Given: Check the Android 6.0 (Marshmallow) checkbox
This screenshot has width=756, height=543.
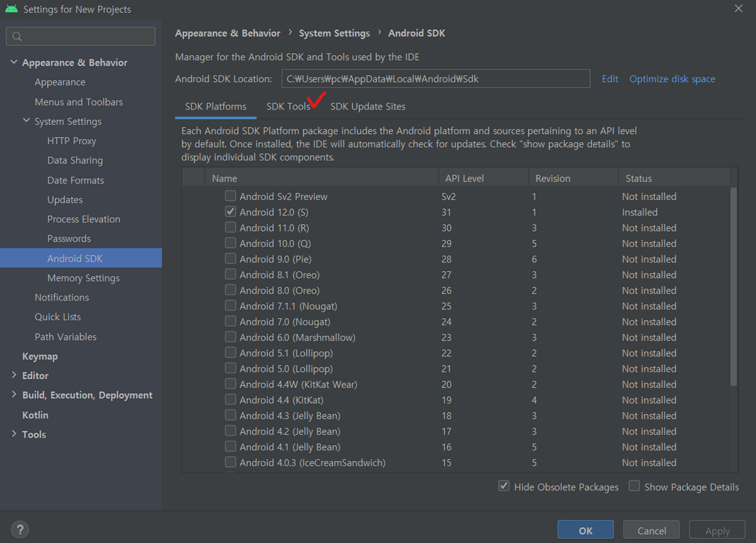Looking at the screenshot, I should click(230, 337).
